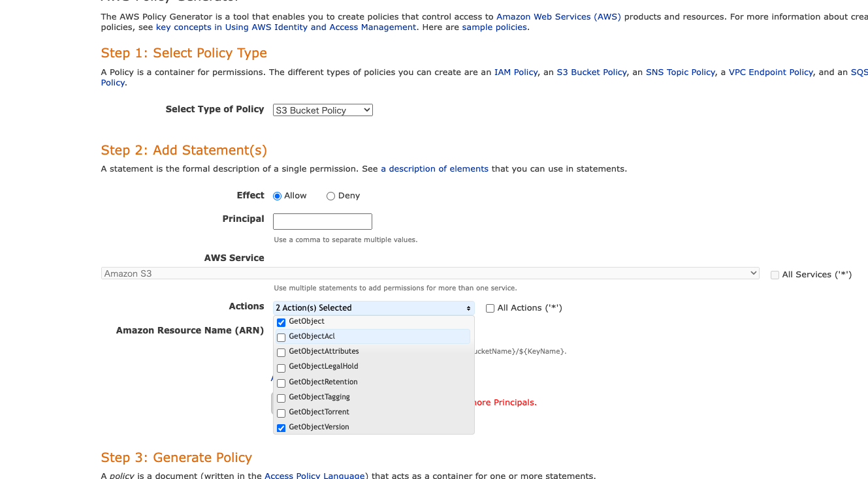
Task: Open the Amazon Web Services (AWS) link
Action: [558, 16]
